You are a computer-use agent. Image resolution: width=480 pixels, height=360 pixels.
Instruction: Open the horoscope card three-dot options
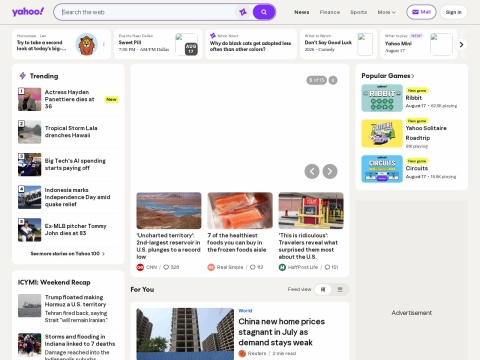pyautogui.click(x=104, y=44)
